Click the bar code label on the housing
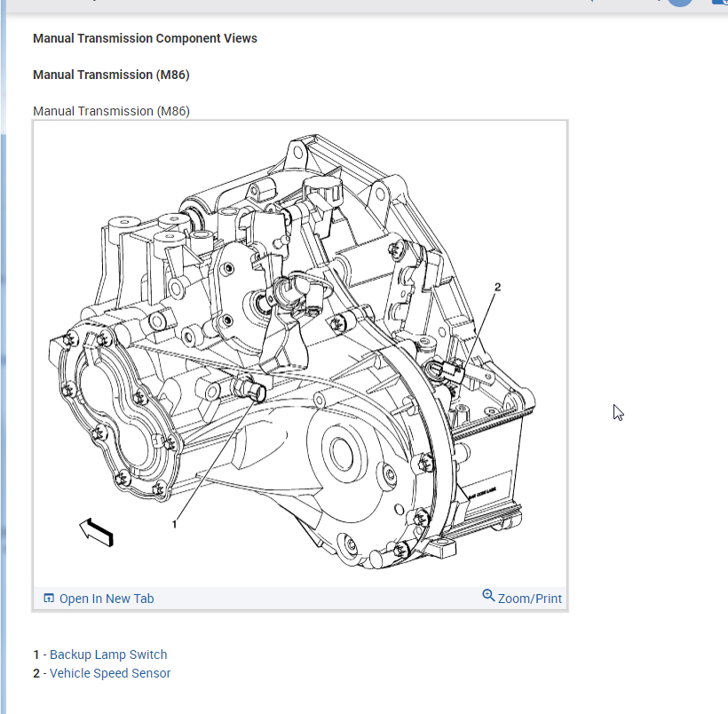Screen dimensions: 728x714 482,492
